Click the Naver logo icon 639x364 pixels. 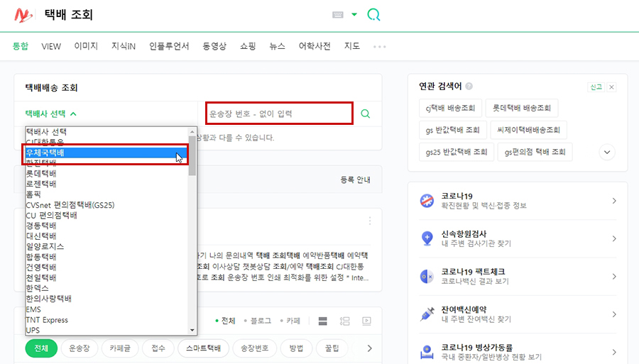point(23,15)
